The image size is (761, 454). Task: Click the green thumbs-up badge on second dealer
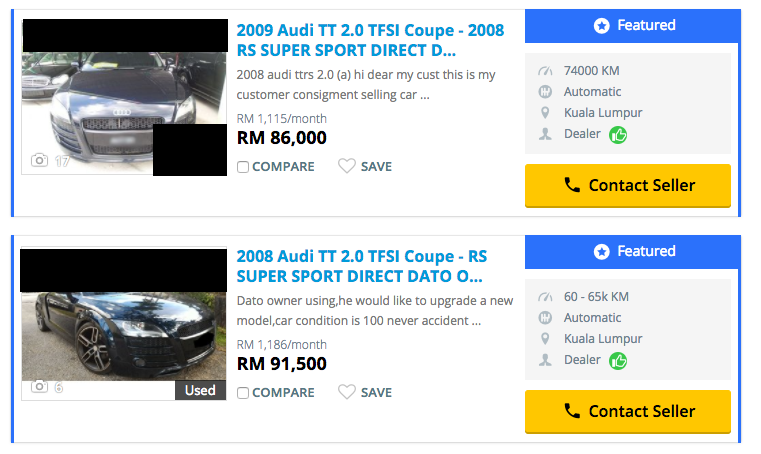tap(619, 360)
